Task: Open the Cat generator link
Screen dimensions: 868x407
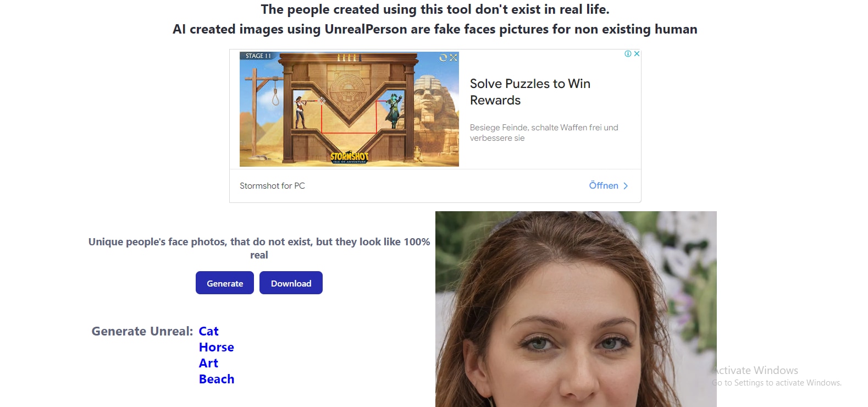Action: click(x=209, y=331)
